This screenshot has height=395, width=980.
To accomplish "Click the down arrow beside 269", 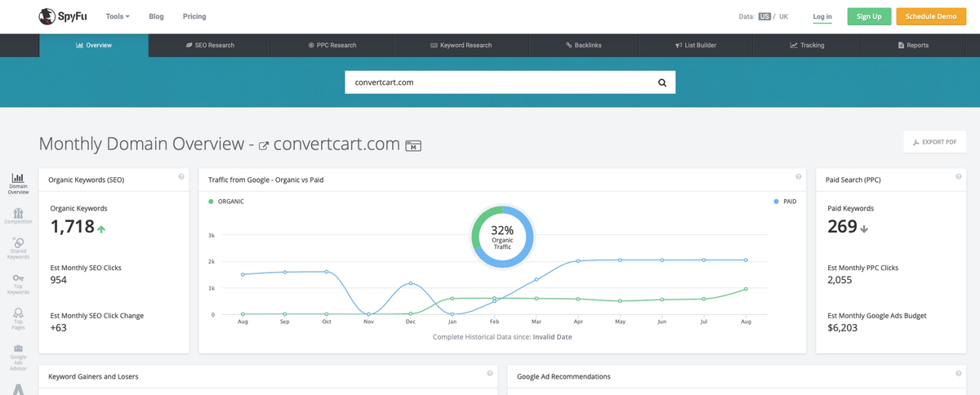I will point(864,229).
